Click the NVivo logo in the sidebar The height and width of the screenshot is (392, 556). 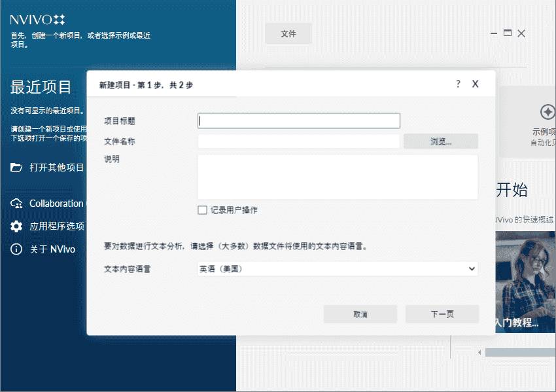coord(37,20)
